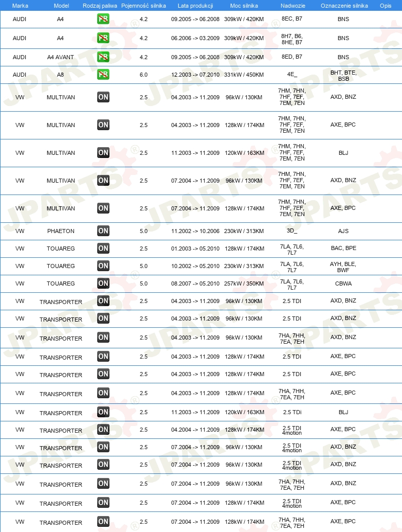Viewport: 402px width, 532px height.
Task: Select the AJS engine code cell
Action: [343, 231]
